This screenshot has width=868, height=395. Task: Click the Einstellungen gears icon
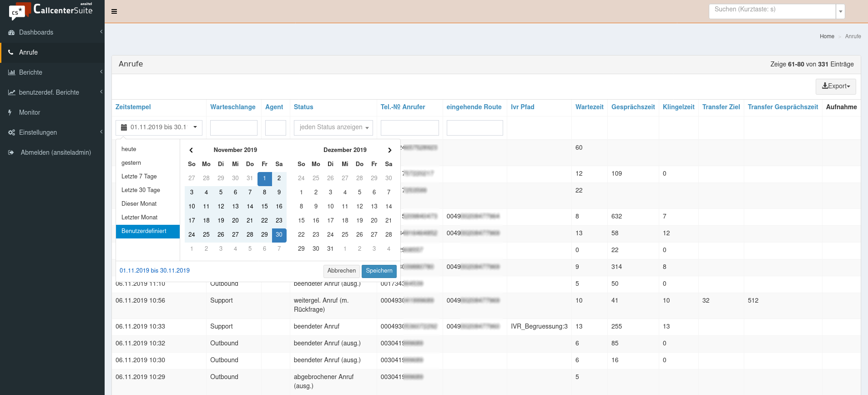pyautogui.click(x=11, y=132)
